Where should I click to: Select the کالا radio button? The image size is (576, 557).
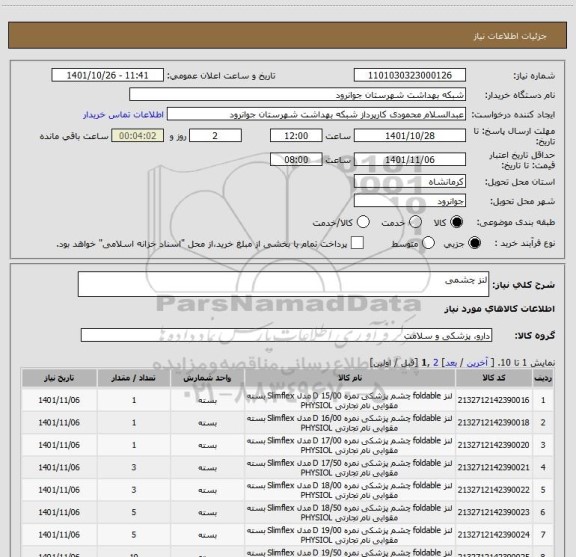tap(457, 222)
